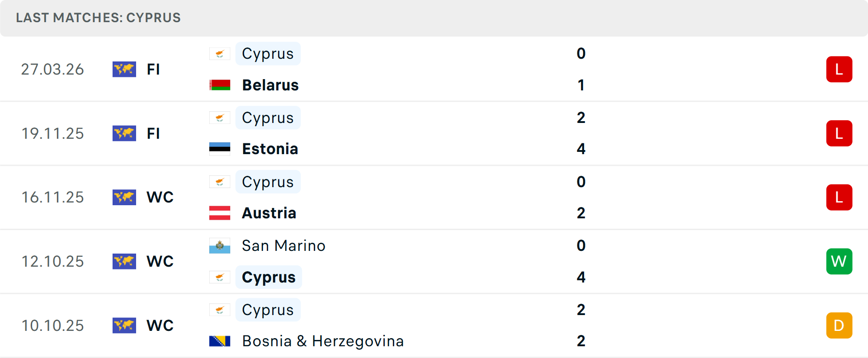The image size is (868, 358).
Task: Select San Marino team name
Action: click(283, 246)
